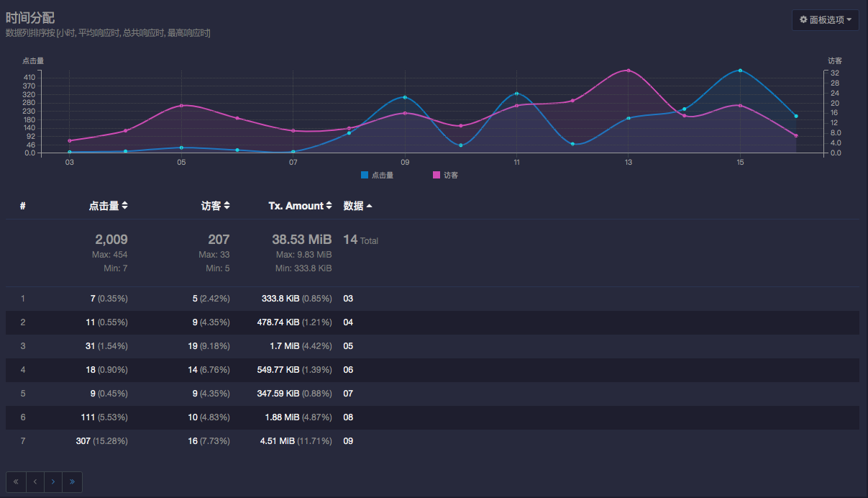This screenshot has width=868, height=498.
Task: Click the ascending sort arrow next to 数据
Action: (368, 205)
